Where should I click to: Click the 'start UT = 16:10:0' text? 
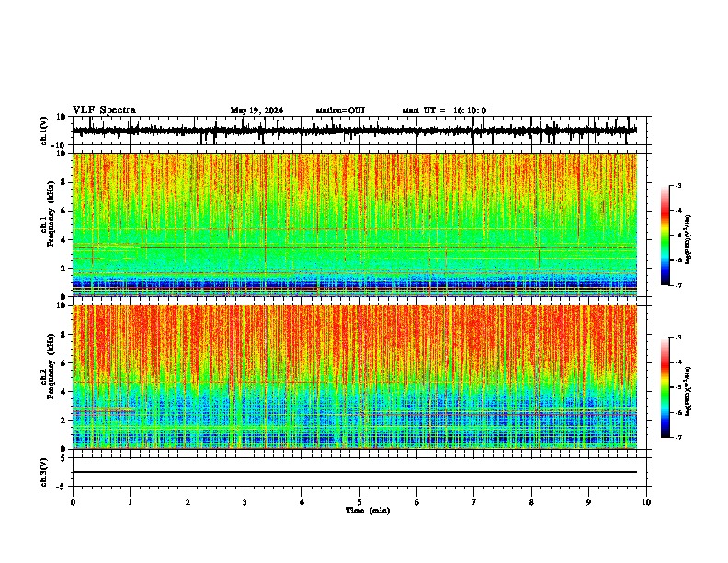(444, 110)
